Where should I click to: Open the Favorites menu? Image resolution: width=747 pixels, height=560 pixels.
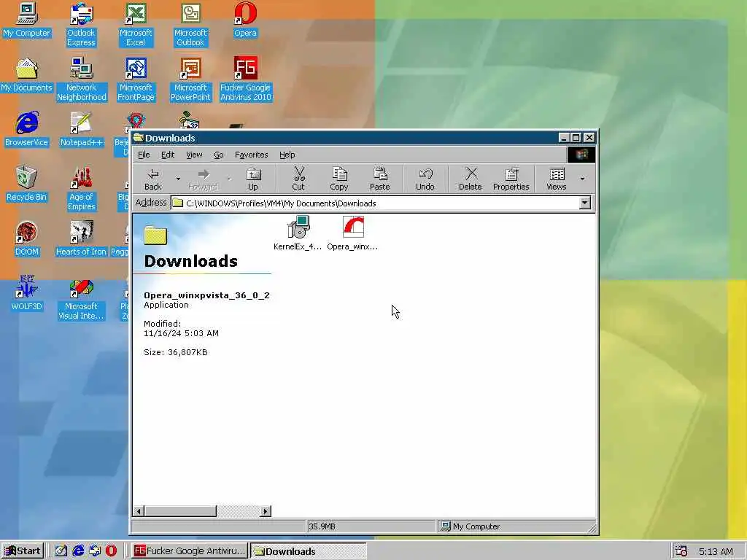(x=251, y=155)
